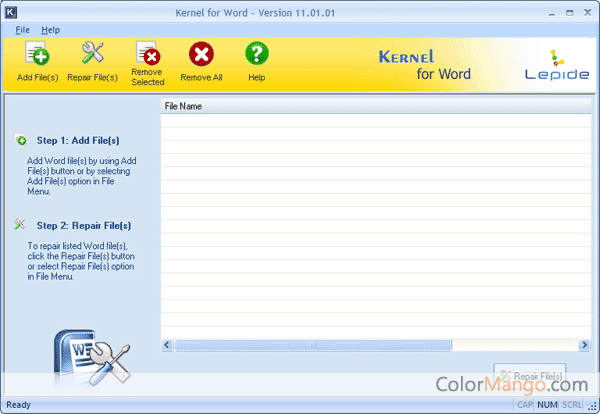Maximize the Kernel for Word window
The width and height of the screenshot is (600, 414).
pos(569,13)
